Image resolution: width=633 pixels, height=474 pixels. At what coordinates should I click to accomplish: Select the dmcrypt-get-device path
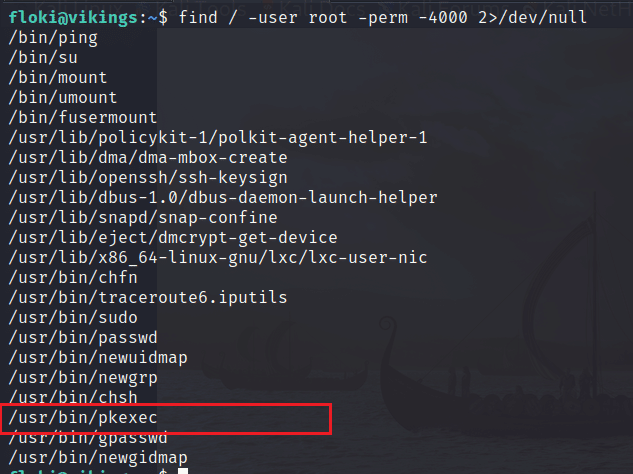point(173,238)
